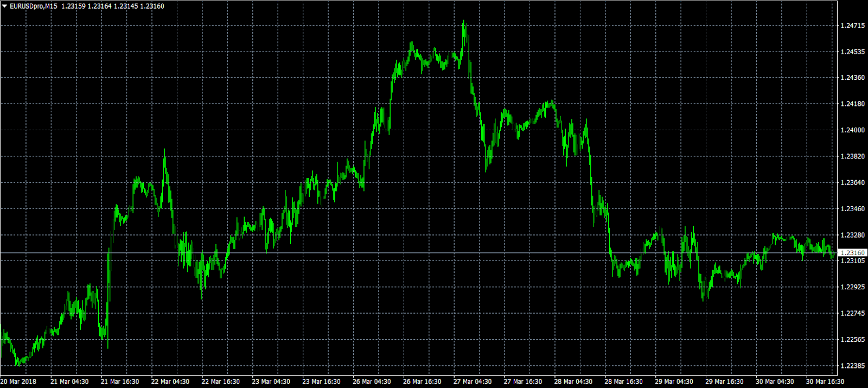868x388 pixels.
Task: Click the 1.24535 price scale label
Action: [852, 52]
